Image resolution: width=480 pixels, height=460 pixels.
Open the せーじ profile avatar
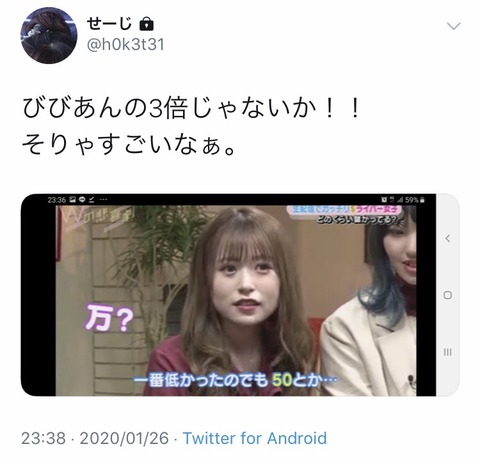(49, 35)
